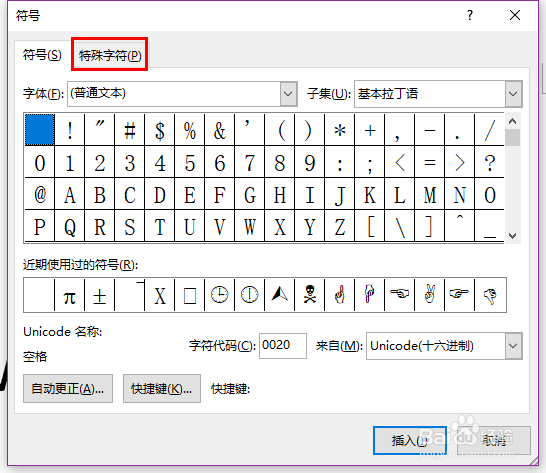The width and height of the screenshot is (546, 473).
Task: Pick recent victory hand symbol
Action: point(429,295)
